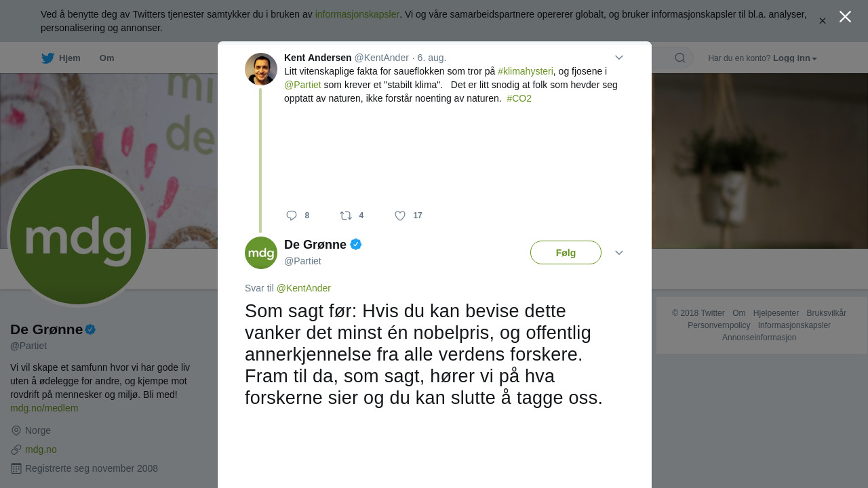
Task: Go to Hjem in top navigation
Action: pos(70,58)
